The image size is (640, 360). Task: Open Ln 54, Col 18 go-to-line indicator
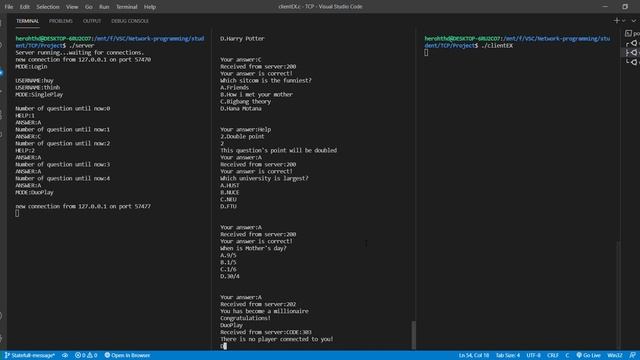click(473, 356)
